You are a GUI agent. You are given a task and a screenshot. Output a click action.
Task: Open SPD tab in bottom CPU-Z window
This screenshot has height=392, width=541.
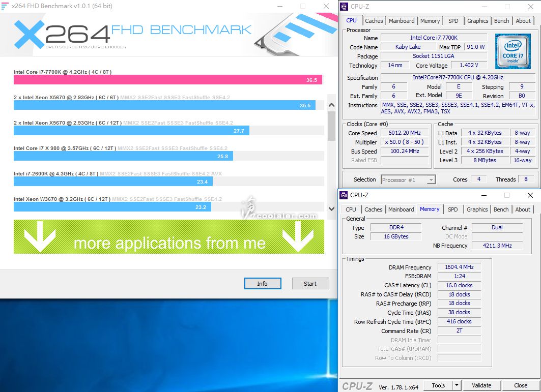[452, 209]
